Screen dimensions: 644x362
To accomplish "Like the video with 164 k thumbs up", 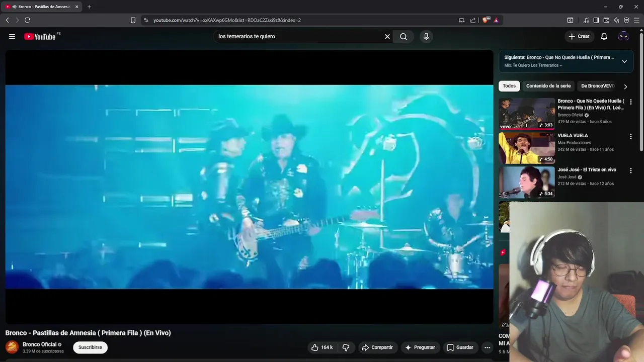I will (x=322, y=347).
